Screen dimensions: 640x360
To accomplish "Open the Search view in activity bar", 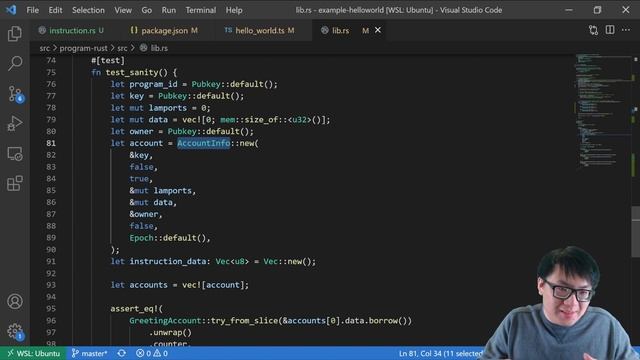I will pos(15,63).
